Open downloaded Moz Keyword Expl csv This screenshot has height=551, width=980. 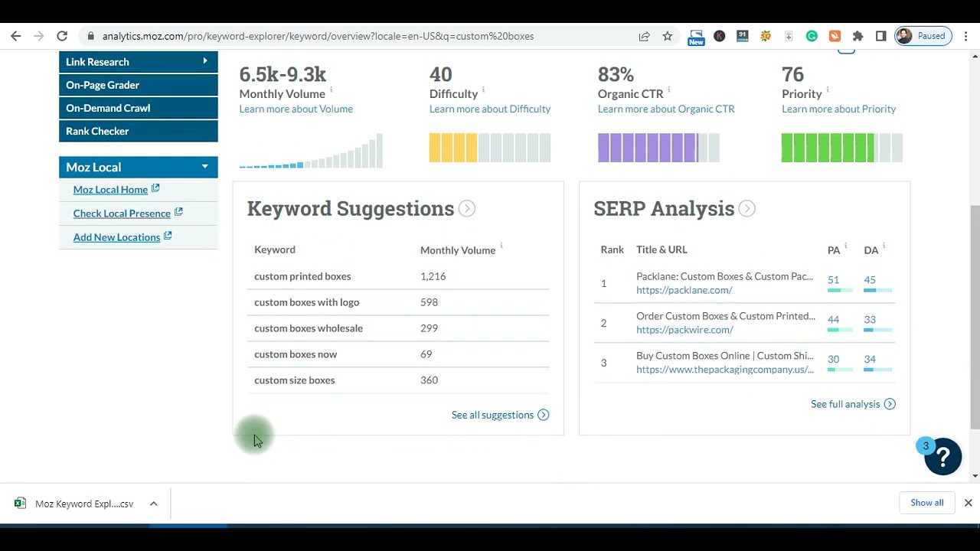coord(75,504)
